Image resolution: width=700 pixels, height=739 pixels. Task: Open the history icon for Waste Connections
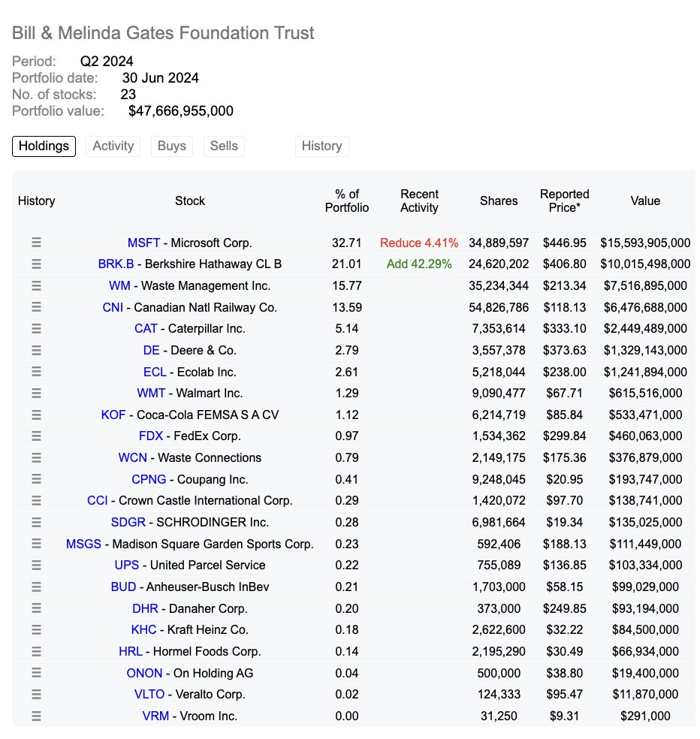coord(36,457)
